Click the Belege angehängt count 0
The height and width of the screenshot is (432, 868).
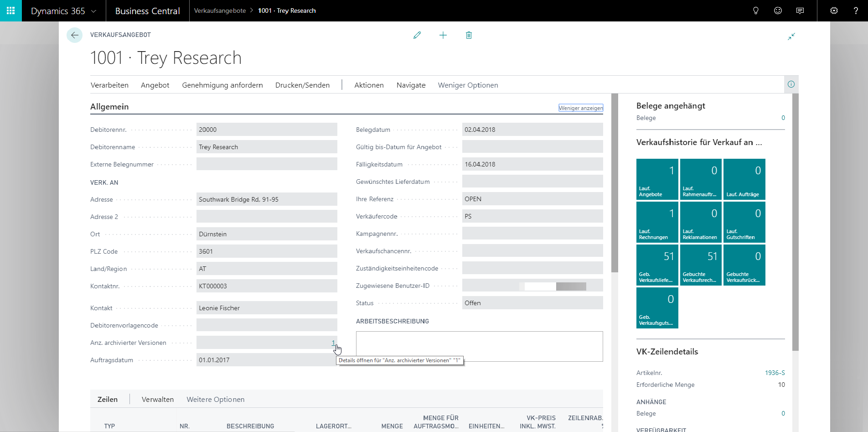tap(783, 118)
